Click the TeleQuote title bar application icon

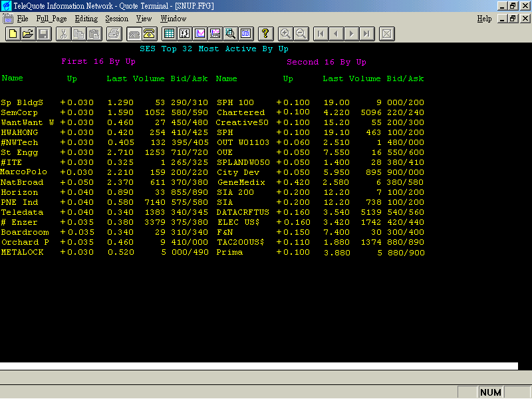pos(7,6)
